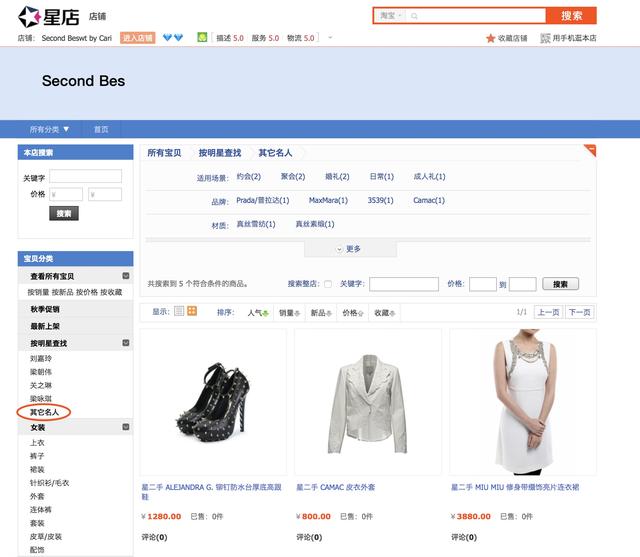Open the white CAMAC jacket product image
Image resolution: width=640 pixels, height=557 pixels.
[x=368, y=402]
